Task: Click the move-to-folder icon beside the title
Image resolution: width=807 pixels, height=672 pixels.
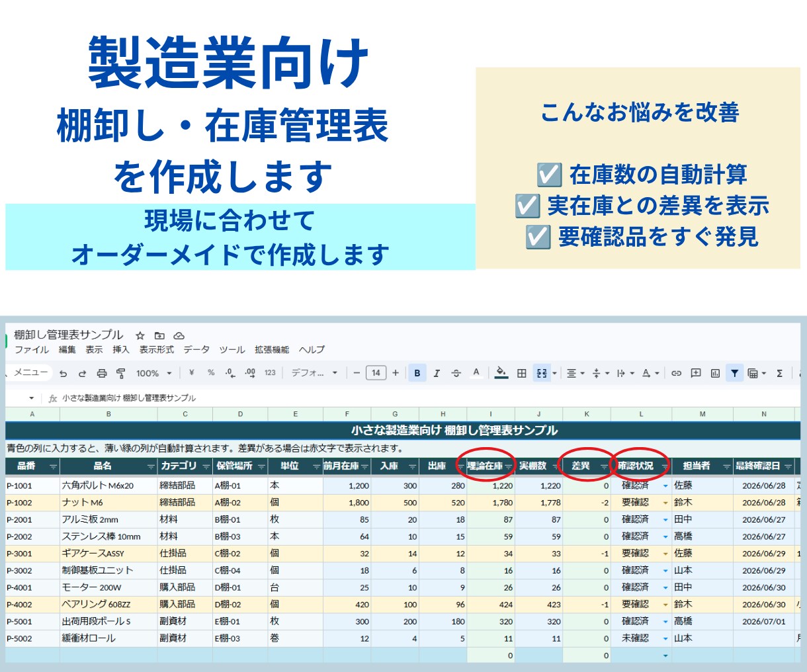Action: click(x=159, y=335)
